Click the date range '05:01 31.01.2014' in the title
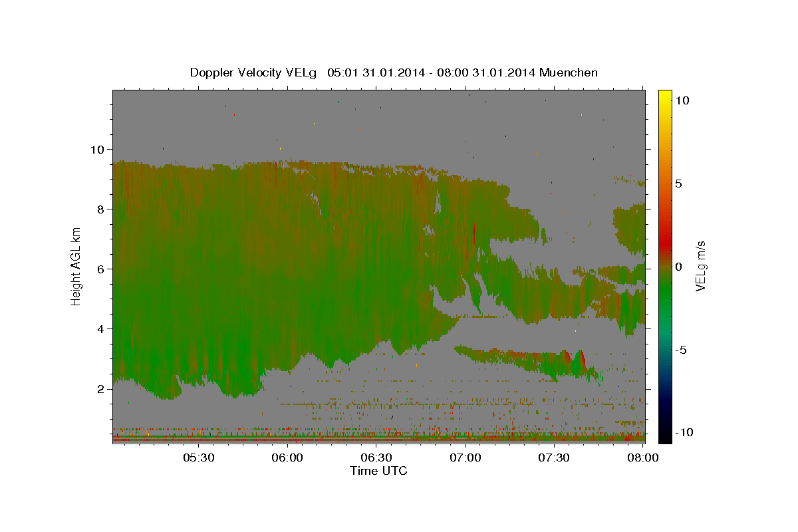This screenshot has height=532, width=798. 376,72
